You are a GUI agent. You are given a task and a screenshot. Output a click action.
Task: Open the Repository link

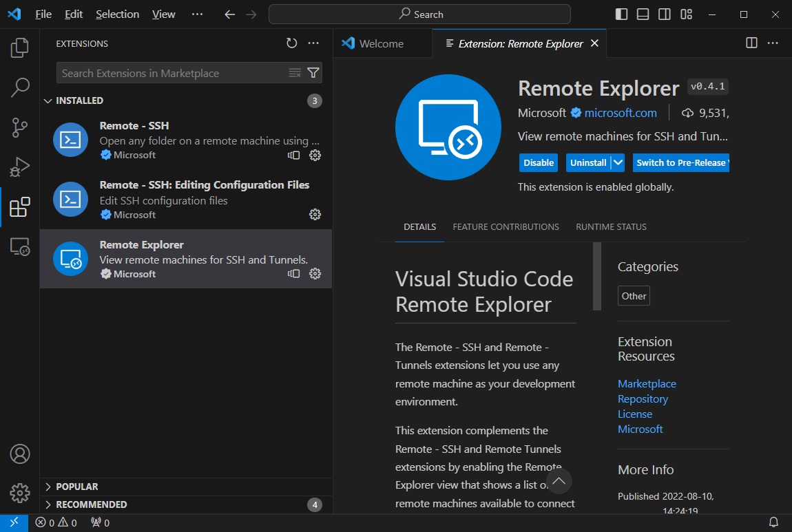[643, 398]
